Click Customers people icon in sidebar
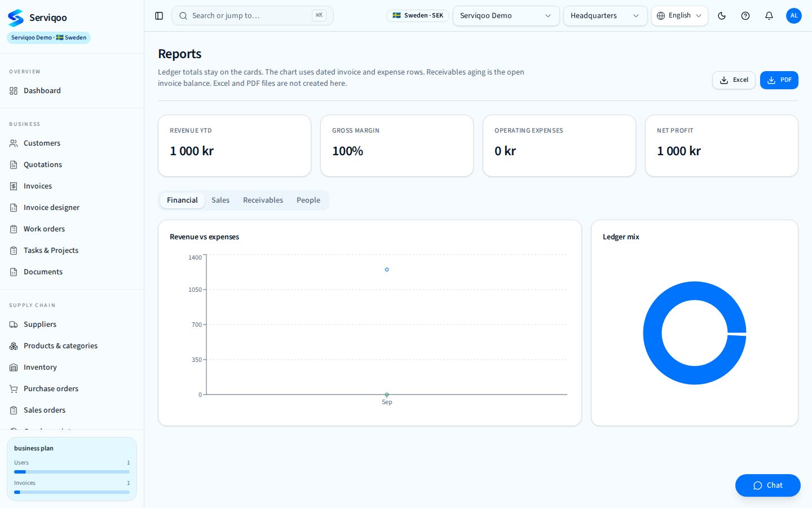The width and height of the screenshot is (812, 508). pyautogui.click(x=14, y=143)
